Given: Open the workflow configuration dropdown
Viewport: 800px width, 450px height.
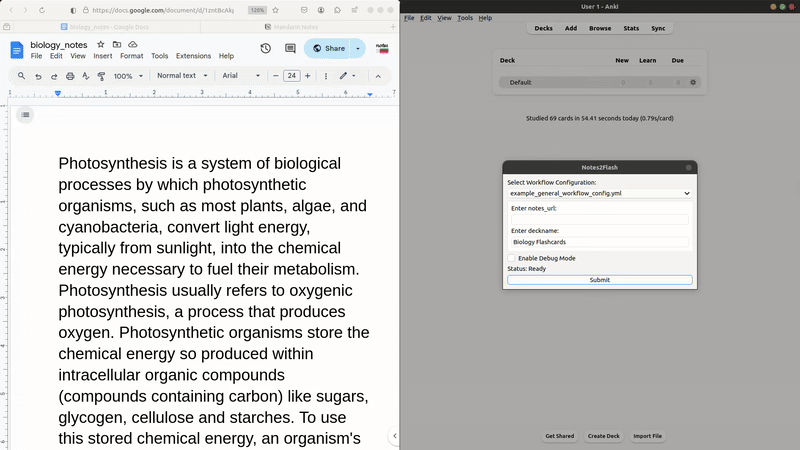Looking at the screenshot, I should 599,193.
